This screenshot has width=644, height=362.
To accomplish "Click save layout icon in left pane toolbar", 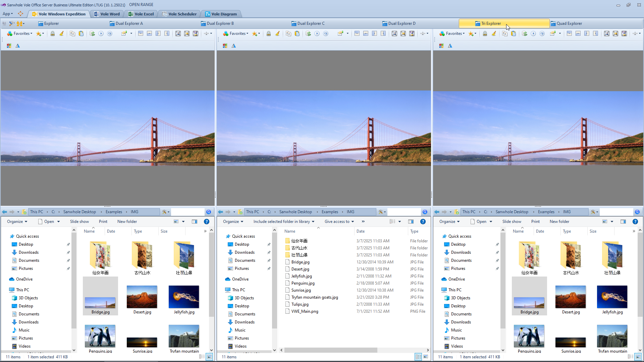I will point(196,34).
